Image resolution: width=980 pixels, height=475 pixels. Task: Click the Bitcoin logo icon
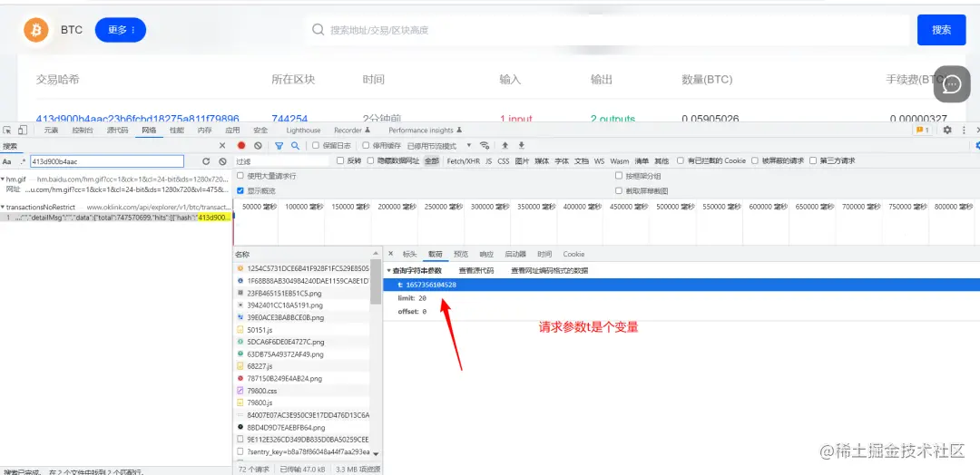[36, 30]
